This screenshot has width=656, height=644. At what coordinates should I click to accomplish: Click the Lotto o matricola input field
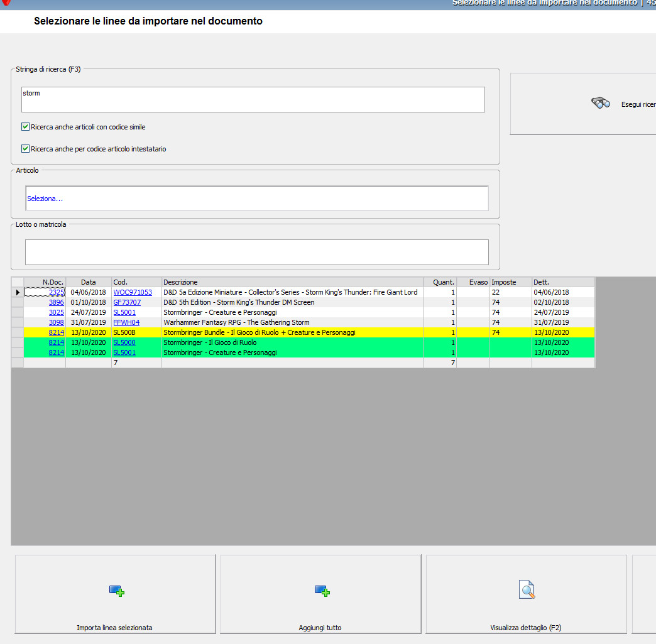(257, 252)
